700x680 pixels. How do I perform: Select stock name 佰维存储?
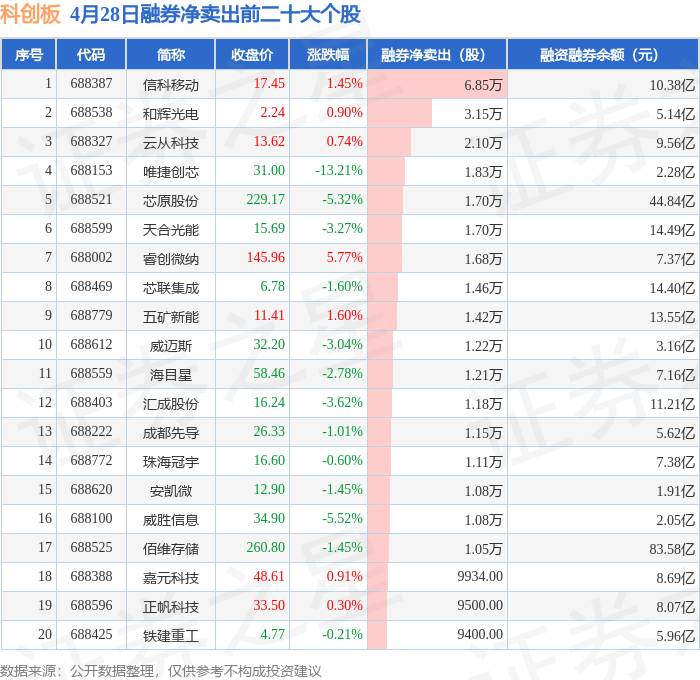[171, 549]
